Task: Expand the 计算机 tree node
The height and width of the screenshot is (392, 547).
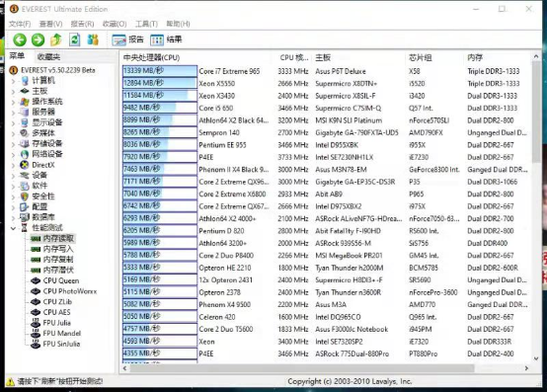Action: (13, 81)
